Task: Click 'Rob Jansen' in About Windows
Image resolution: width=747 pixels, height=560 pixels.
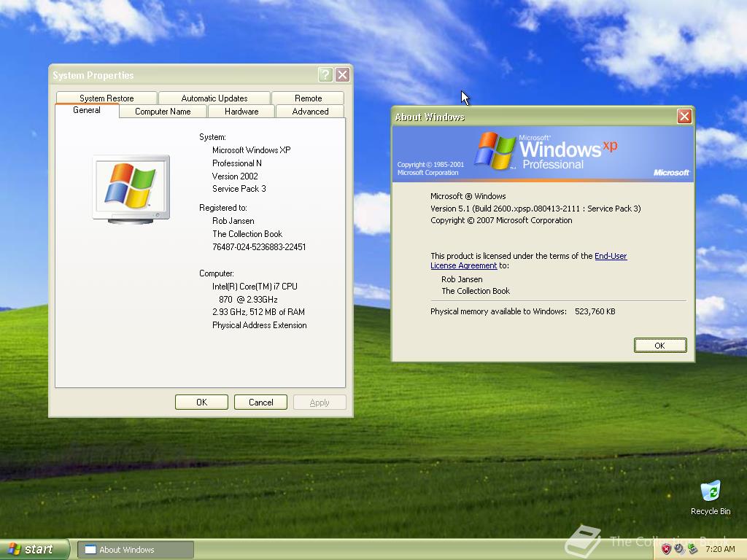Action: (x=462, y=279)
